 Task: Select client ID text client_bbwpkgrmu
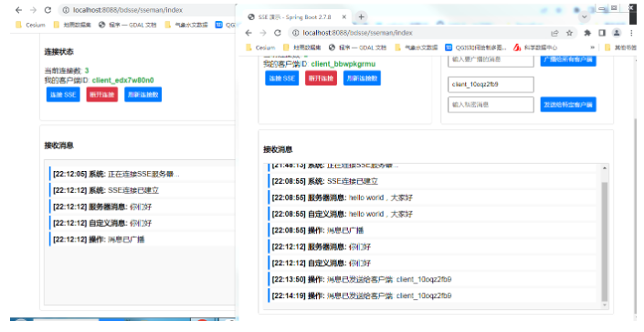(343, 64)
